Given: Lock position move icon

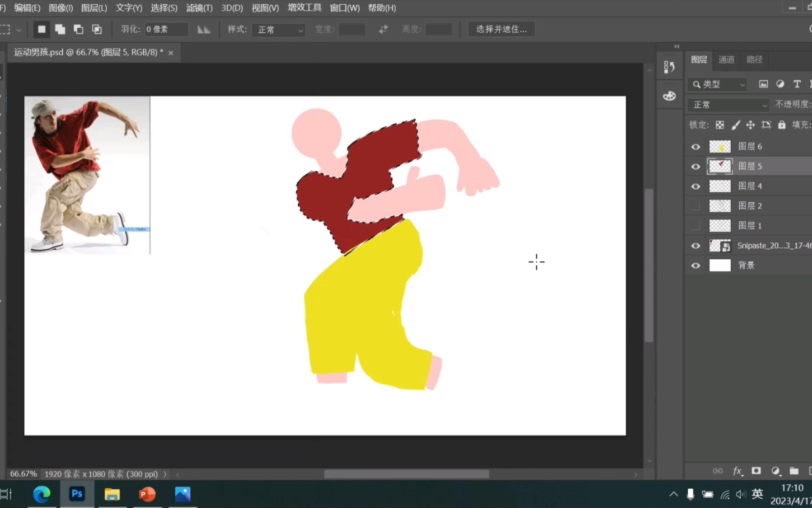Looking at the screenshot, I should (750, 125).
